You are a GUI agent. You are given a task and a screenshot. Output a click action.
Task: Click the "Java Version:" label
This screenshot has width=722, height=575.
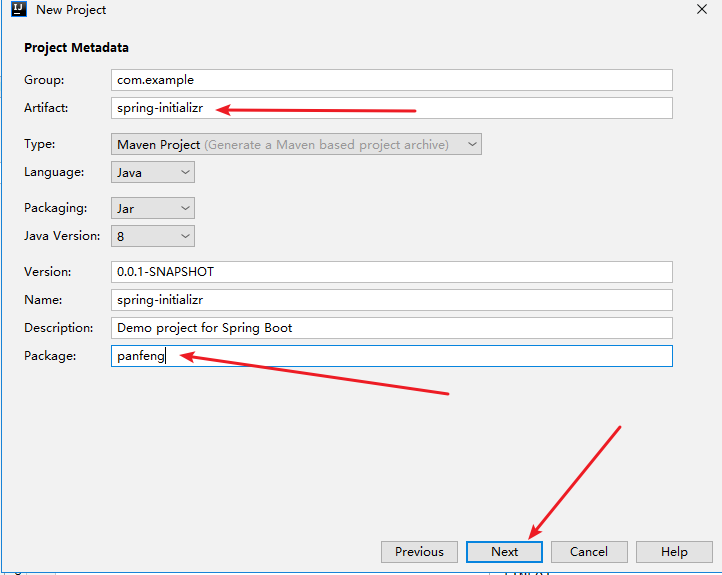coord(62,236)
